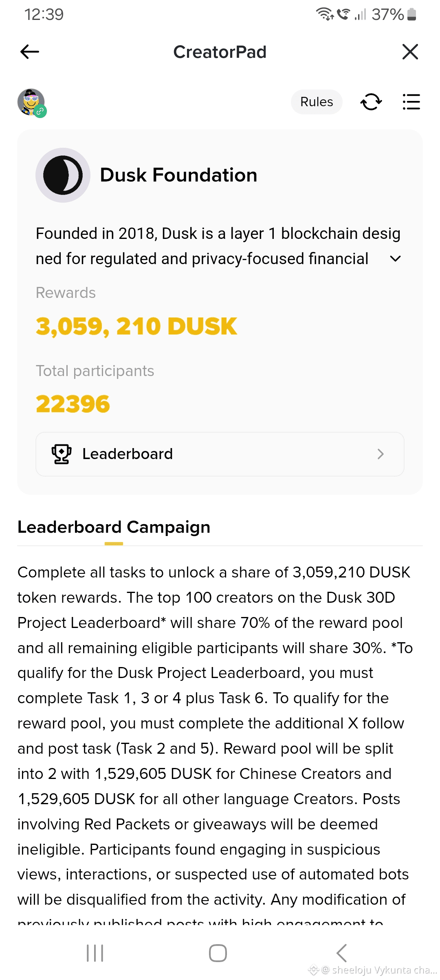Tap the 3,059,210 DUSK rewards amount
Screen dimensions: 440x980
click(x=136, y=326)
